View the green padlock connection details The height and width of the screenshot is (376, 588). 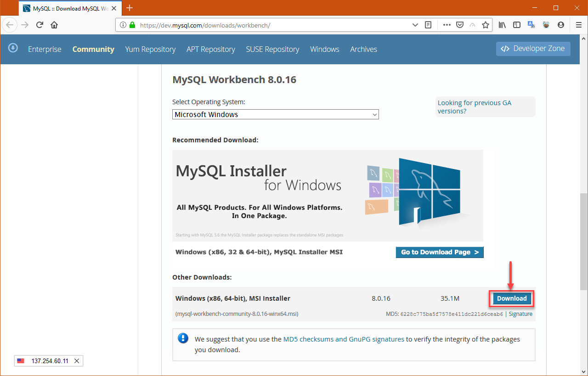[x=132, y=25]
